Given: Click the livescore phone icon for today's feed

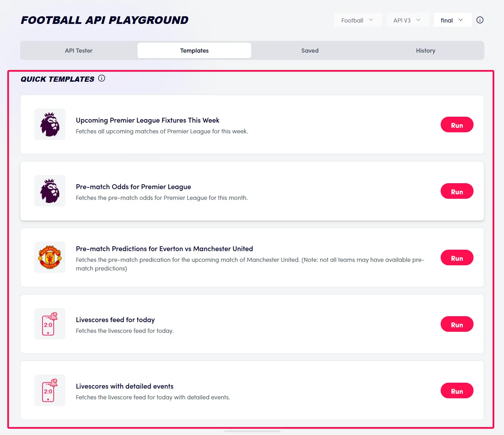Looking at the screenshot, I should point(49,324).
